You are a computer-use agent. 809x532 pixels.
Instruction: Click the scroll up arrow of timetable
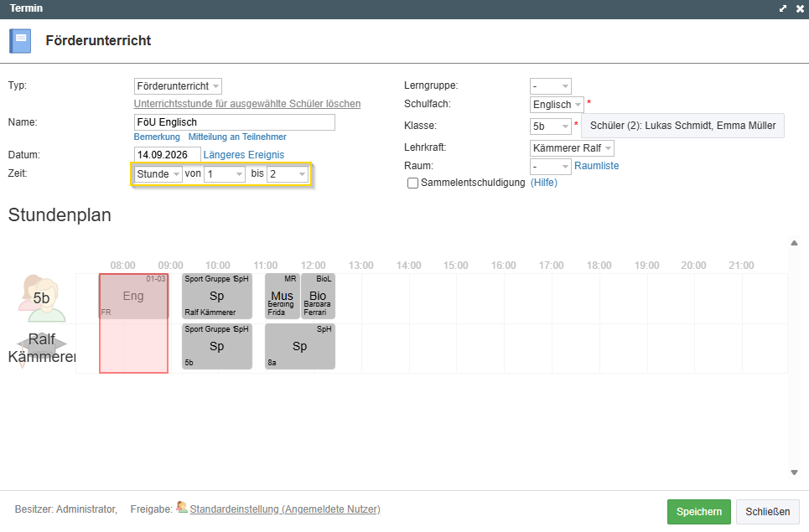pos(794,243)
